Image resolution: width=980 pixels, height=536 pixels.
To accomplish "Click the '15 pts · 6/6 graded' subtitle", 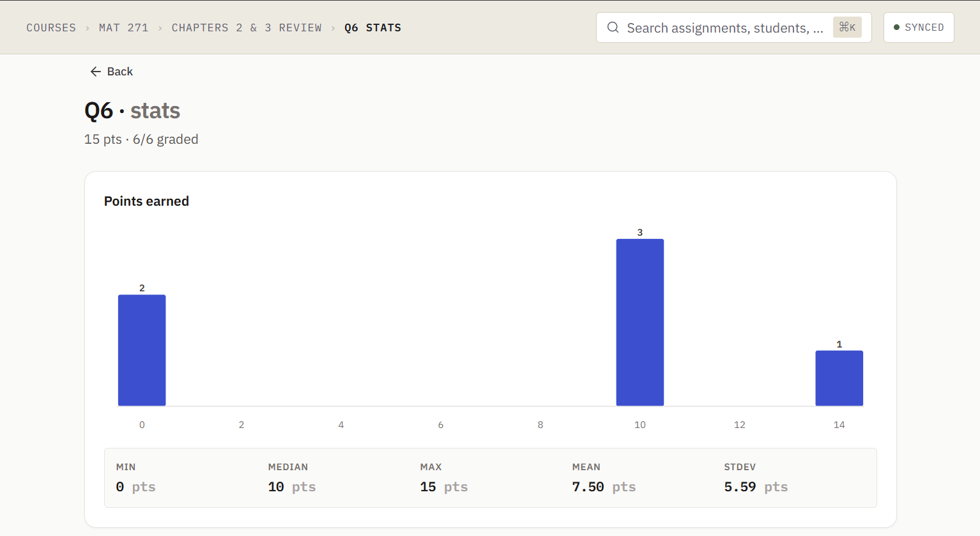I will click(141, 139).
